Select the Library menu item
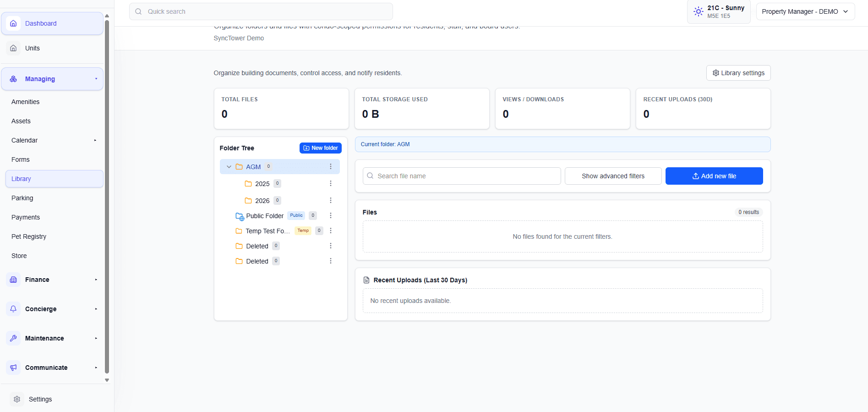This screenshot has height=412, width=868. (54, 179)
